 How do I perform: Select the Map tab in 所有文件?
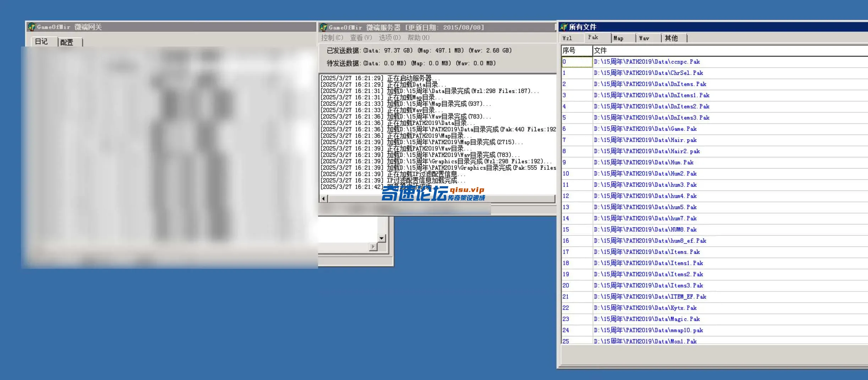point(623,38)
